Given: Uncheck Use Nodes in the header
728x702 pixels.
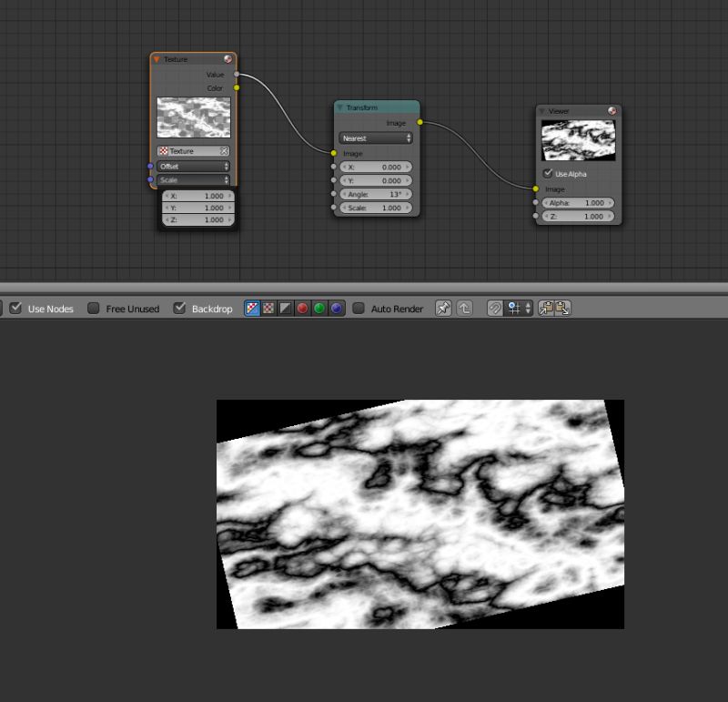Looking at the screenshot, I should [x=15, y=309].
